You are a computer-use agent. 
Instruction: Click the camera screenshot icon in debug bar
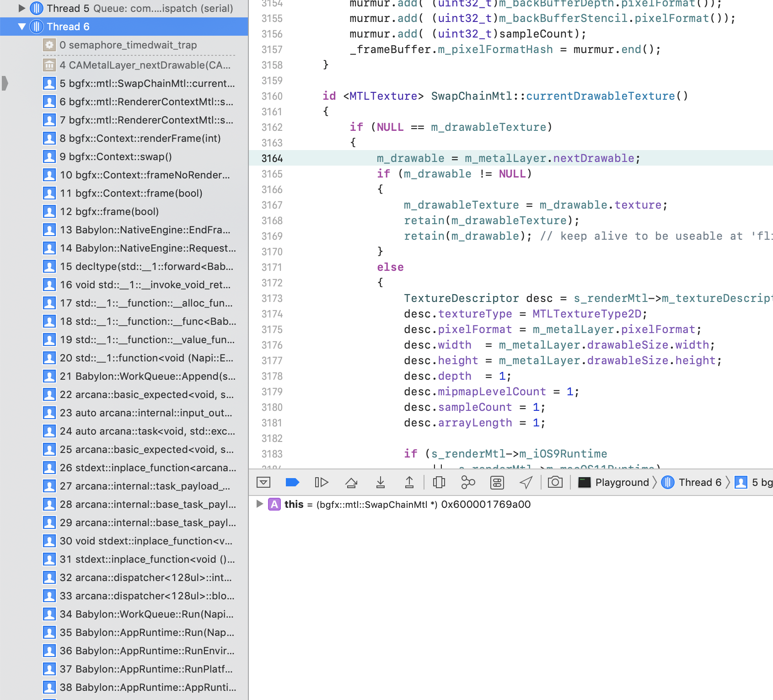click(555, 482)
